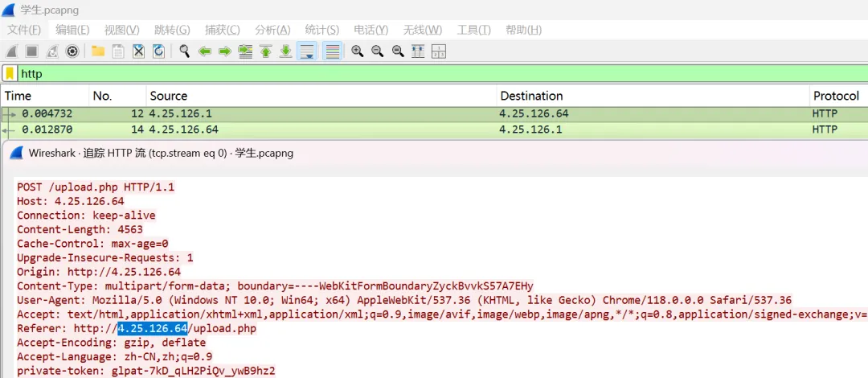Viewport: 868px width, 378px height.
Task: Open the 捕获(C) menu
Action: coord(222,30)
